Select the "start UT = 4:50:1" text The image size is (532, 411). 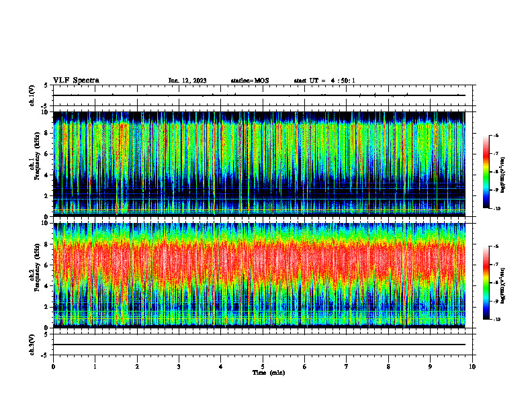pyautogui.click(x=324, y=81)
